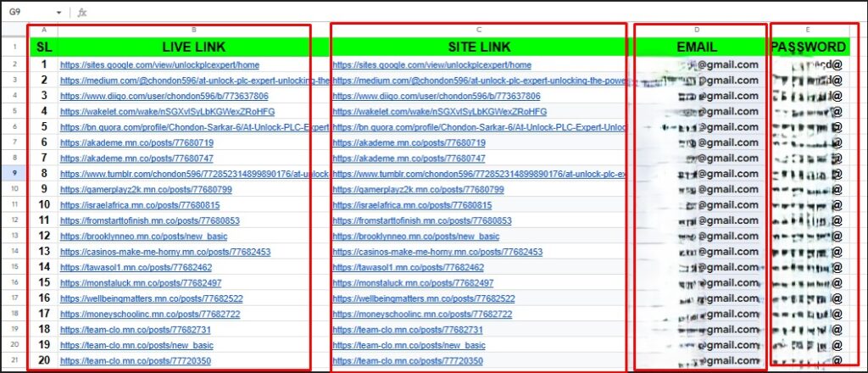This screenshot has width=868, height=373.
Task: Open wakelet.com link in SITE LINK column
Action: [440, 111]
